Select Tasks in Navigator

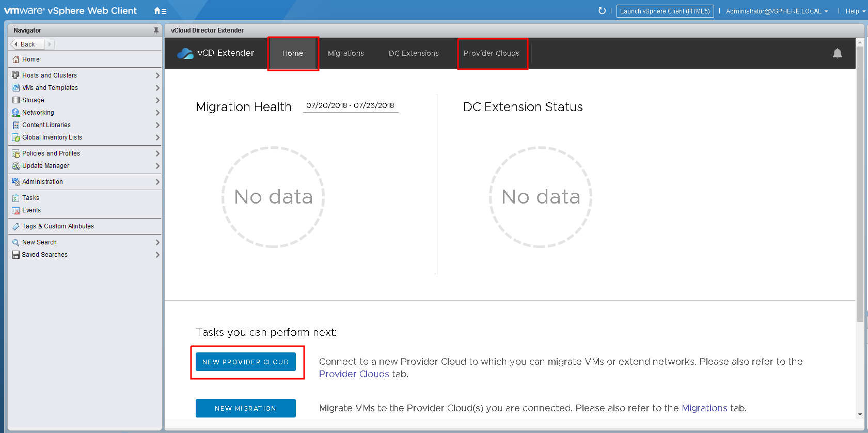pyautogui.click(x=30, y=198)
